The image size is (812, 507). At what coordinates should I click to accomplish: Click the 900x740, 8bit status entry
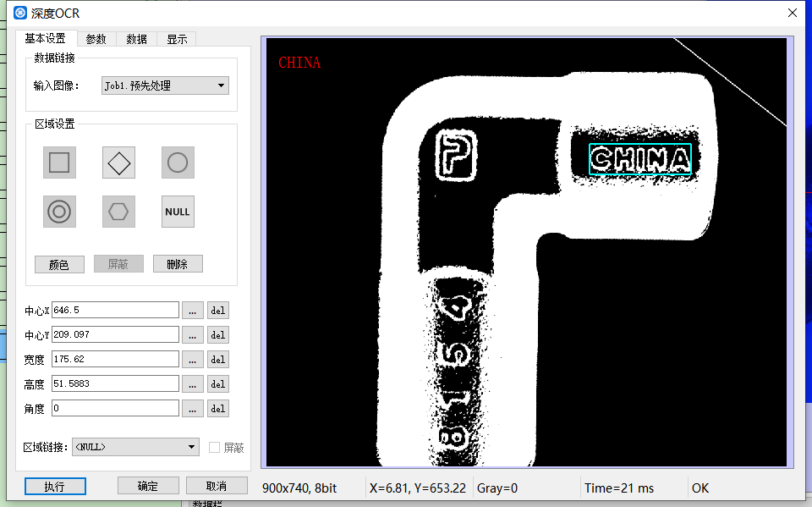tap(299, 488)
